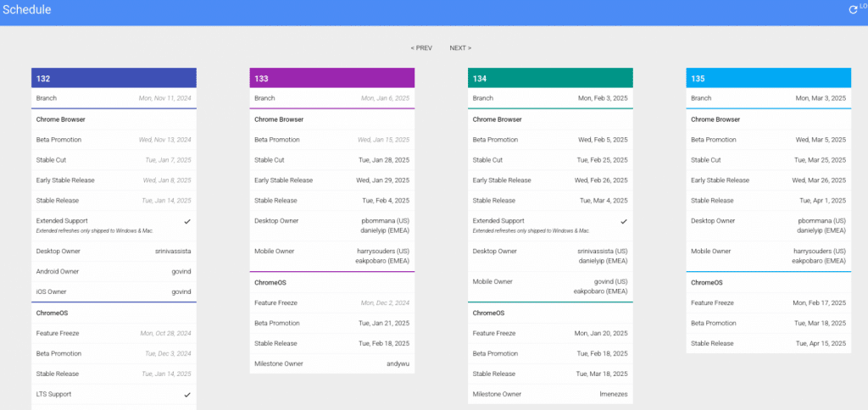Click Android Owner row in milestone 132
868x410 pixels.
coord(114,272)
